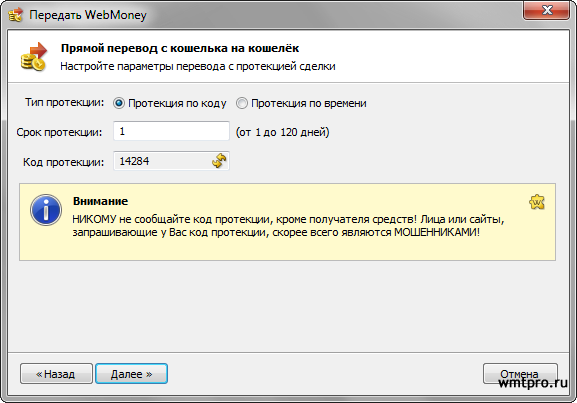Image resolution: width=577 pixels, height=403 pixels.
Task: Select Протекция по времени radio button
Action: click(x=241, y=103)
